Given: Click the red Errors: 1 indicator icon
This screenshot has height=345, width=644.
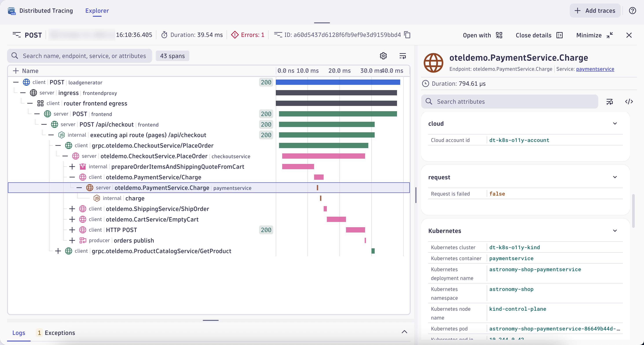Looking at the screenshot, I should [x=234, y=35].
